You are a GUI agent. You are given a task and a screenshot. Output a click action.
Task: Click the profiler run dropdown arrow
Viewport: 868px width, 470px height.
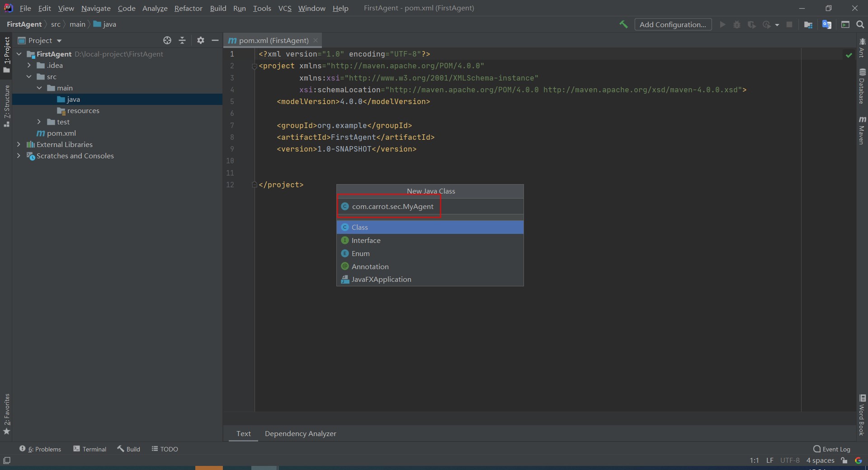coord(777,25)
